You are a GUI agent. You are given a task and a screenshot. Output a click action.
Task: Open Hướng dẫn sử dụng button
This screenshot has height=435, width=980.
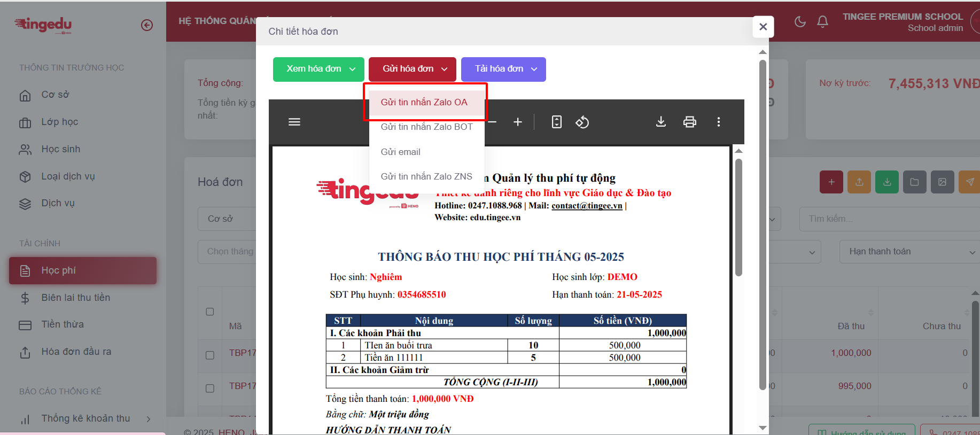pyautogui.click(x=862, y=430)
